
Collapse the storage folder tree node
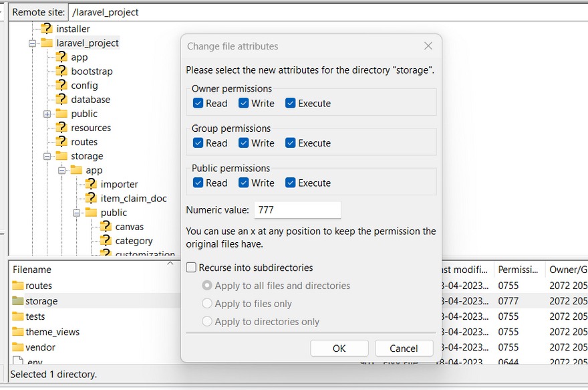[47, 156]
